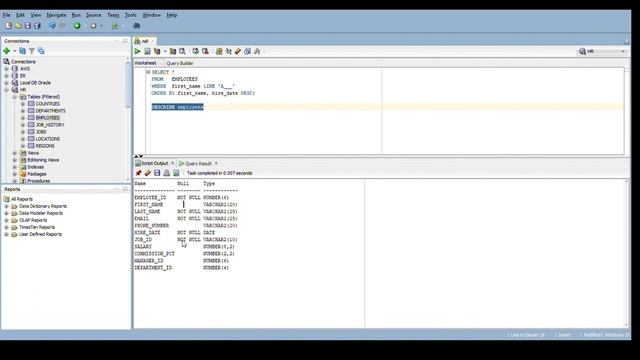This screenshot has height=360, width=640.
Task: Select the Script Output tab
Action: [x=154, y=163]
